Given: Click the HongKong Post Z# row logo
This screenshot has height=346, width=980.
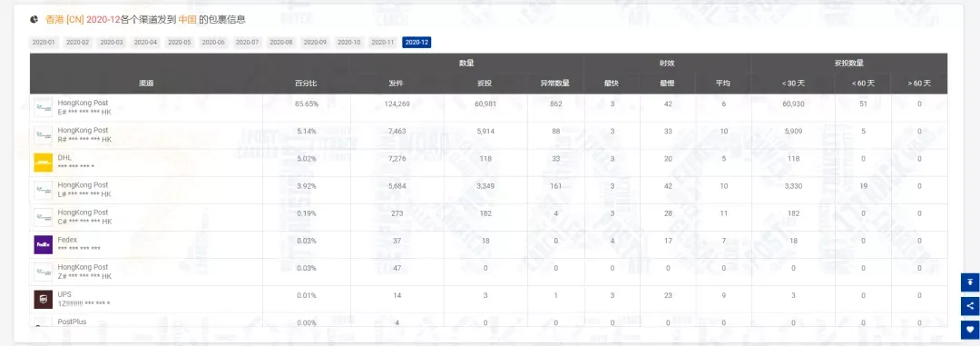Looking at the screenshot, I should 44,272.
